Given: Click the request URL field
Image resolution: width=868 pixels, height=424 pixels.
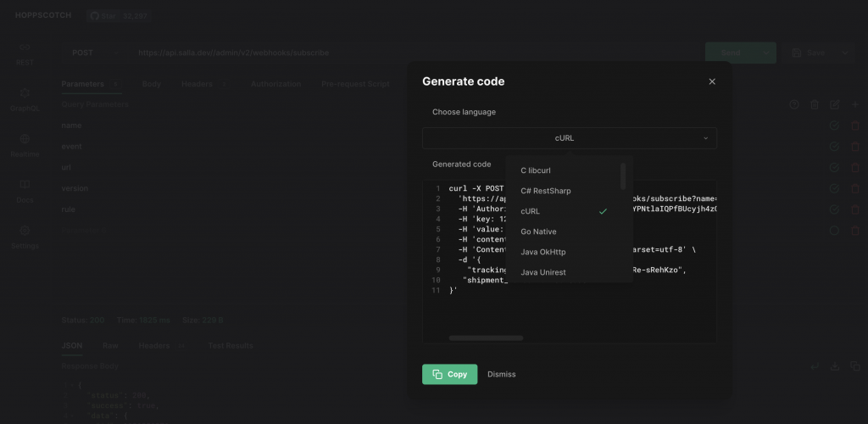Looking at the screenshot, I should 414,53.
